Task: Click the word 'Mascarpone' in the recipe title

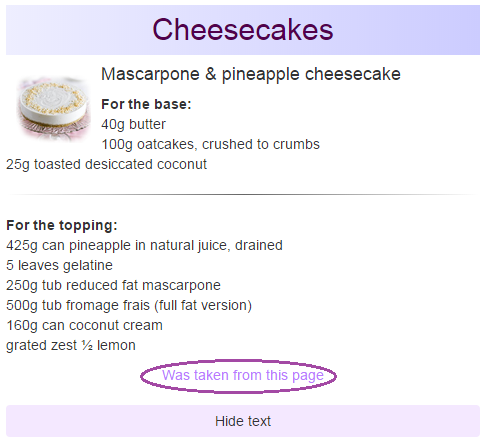Action: pyautogui.click(x=150, y=75)
